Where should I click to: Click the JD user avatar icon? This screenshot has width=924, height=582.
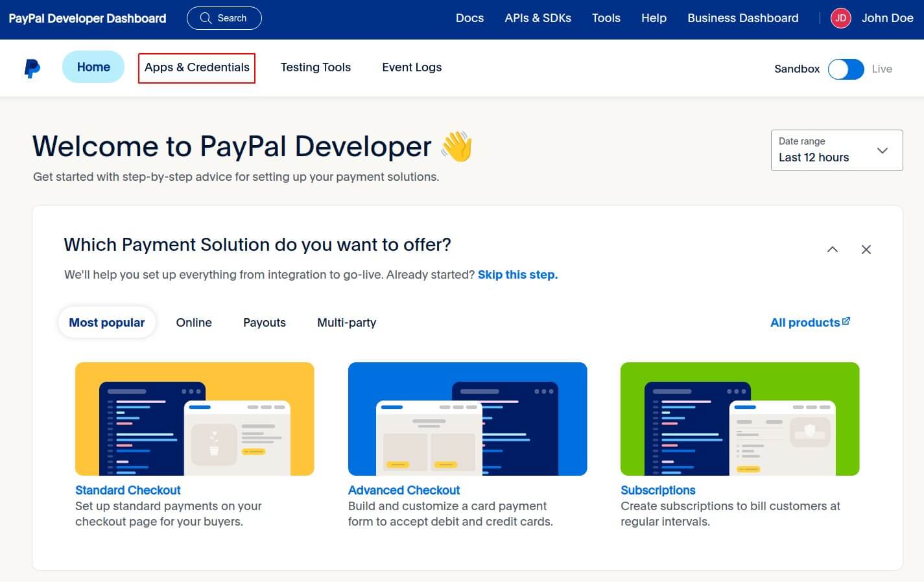(x=840, y=18)
